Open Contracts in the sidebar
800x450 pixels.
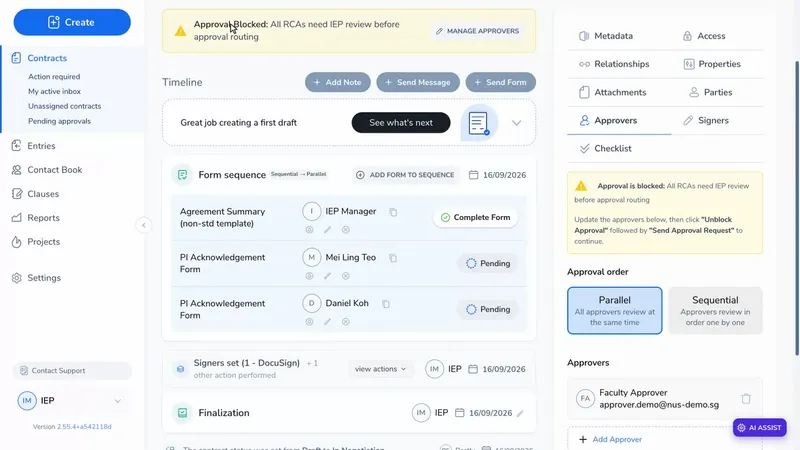(47, 58)
